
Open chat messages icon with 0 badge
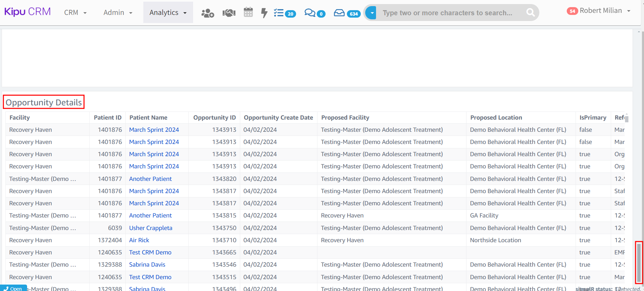coord(314,13)
